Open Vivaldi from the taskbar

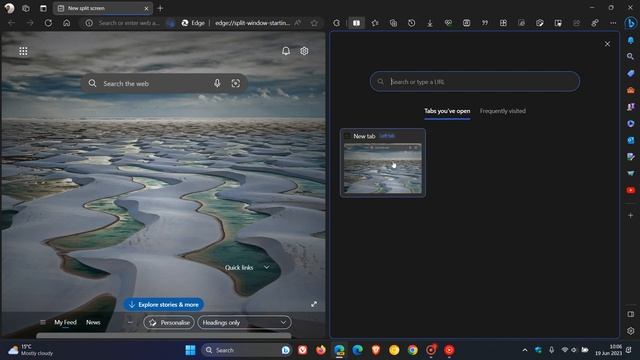pos(302,350)
